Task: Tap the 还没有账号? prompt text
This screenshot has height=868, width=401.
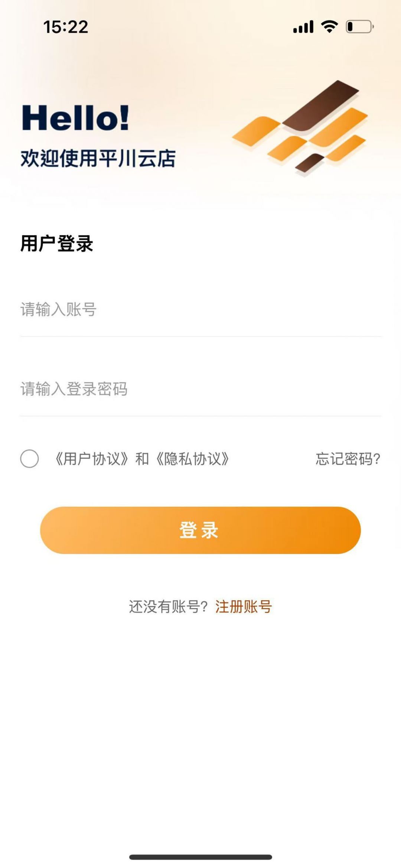Action: tap(168, 607)
